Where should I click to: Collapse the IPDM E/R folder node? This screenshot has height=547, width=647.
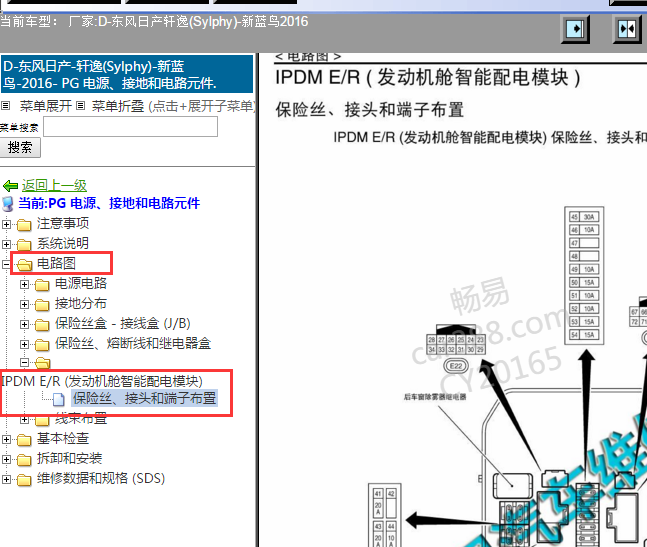(24, 363)
